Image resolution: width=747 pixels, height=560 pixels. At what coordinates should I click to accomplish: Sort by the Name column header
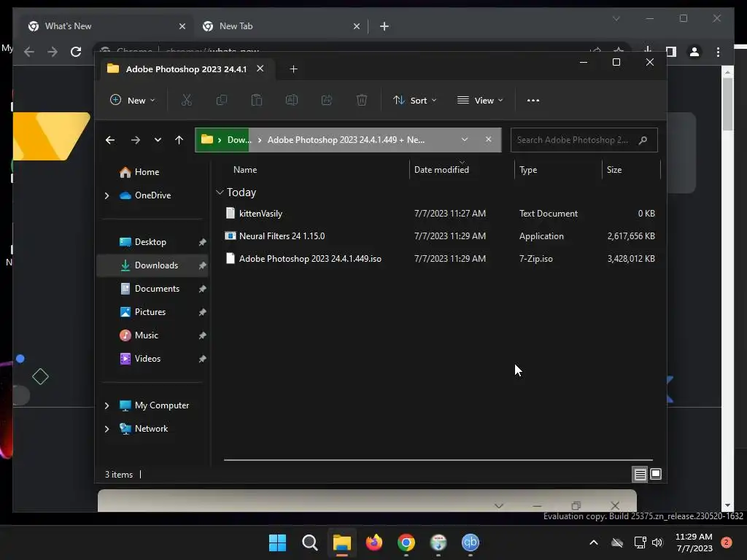(x=245, y=170)
